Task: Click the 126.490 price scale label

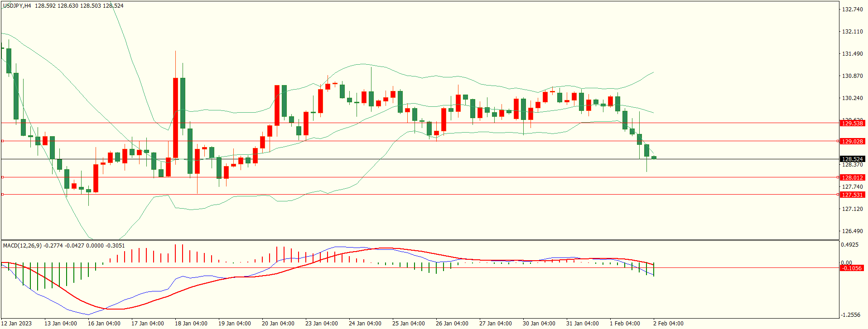Action: click(852, 231)
